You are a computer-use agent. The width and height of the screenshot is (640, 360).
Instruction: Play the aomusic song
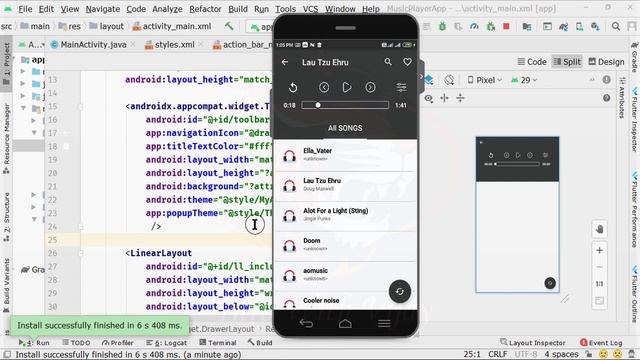(x=346, y=276)
